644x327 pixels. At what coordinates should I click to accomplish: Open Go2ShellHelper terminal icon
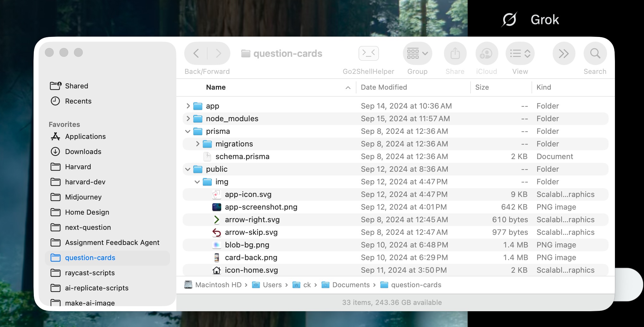pyautogui.click(x=368, y=53)
